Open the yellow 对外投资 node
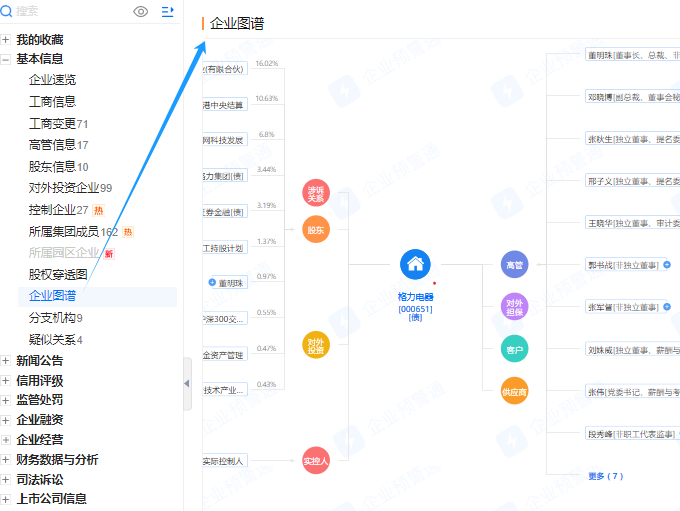The width and height of the screenshot is (680, 511). (316, 345)
